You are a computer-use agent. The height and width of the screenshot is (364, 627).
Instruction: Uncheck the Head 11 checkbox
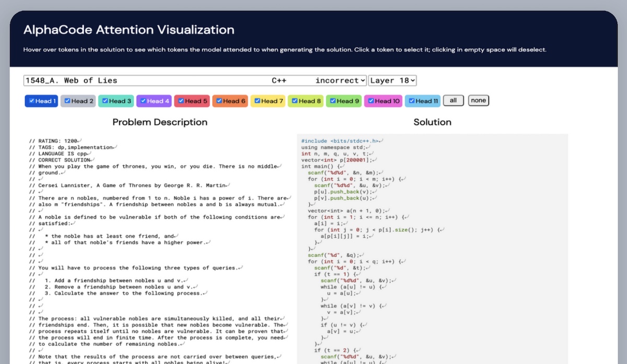pyautogui.click(x=412, y=101)
